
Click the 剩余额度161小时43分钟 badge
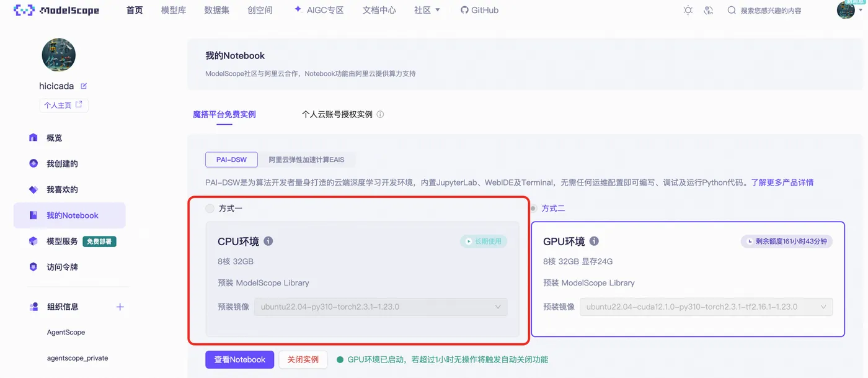787,241
